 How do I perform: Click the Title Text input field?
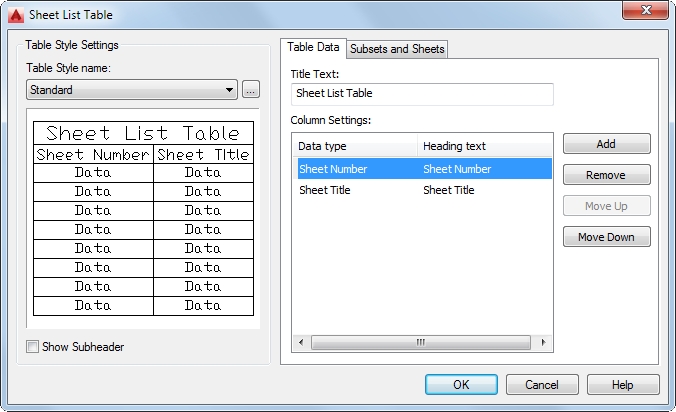[x=421, y=94]
